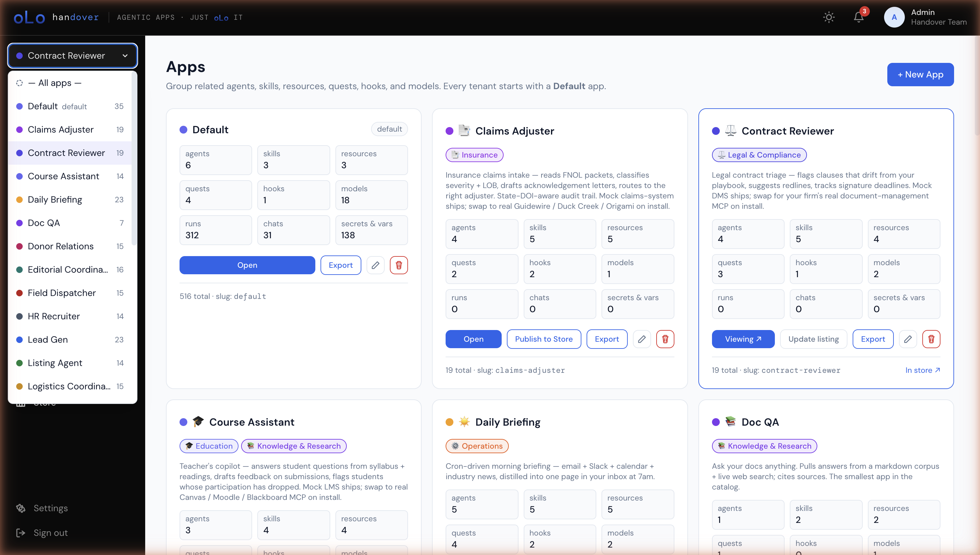Choose Claims Adjuster from the app list
Screen dimensions: 980x555
tap(70, 129)
